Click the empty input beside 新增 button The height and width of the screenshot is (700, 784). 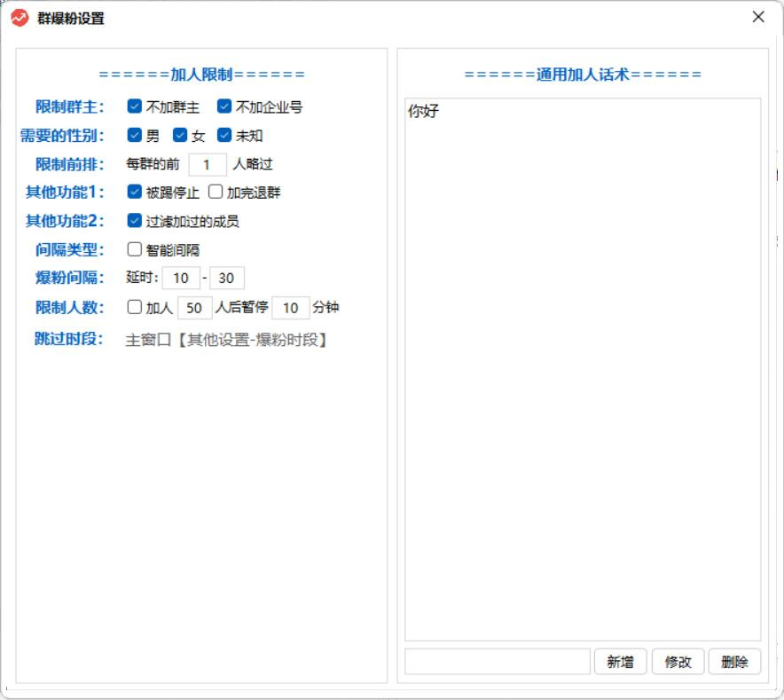coord(497,661)
